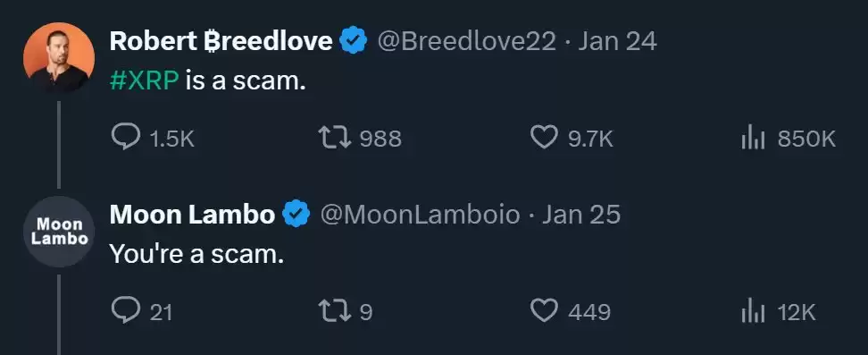This screenshot has height=355, width=868.
Task: View analytics showing 12K views
Action: [779, 312]
